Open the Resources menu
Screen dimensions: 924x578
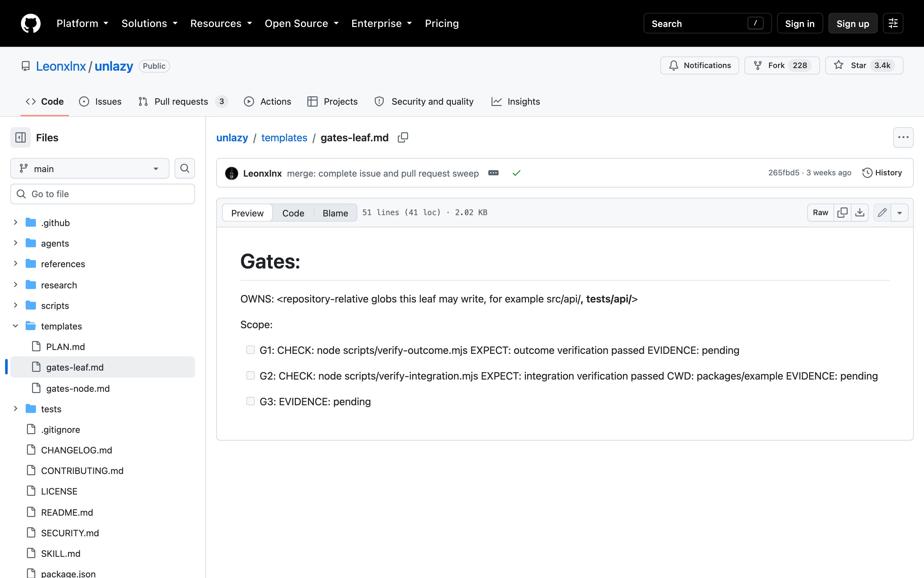(221, 23)
